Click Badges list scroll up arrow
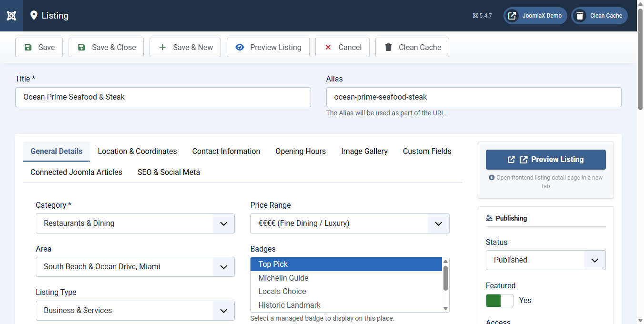The width and height of the screenshot is (644, 324). [x=446, y=261]
